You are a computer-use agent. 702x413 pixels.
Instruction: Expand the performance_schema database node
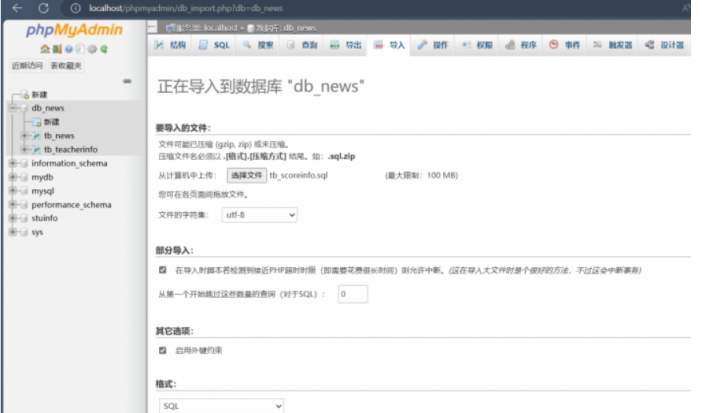(13, 204)
